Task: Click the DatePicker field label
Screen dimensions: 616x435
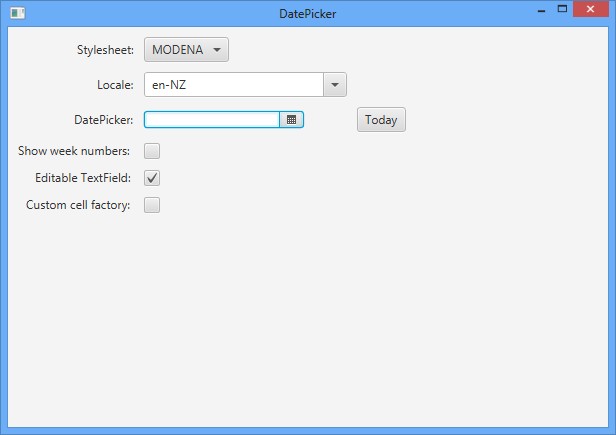Action: click(x=104, y=120)
